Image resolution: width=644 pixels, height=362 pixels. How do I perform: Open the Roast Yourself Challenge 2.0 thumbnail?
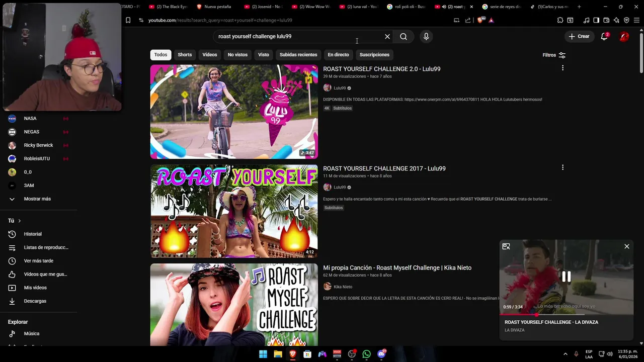[234, 112]
